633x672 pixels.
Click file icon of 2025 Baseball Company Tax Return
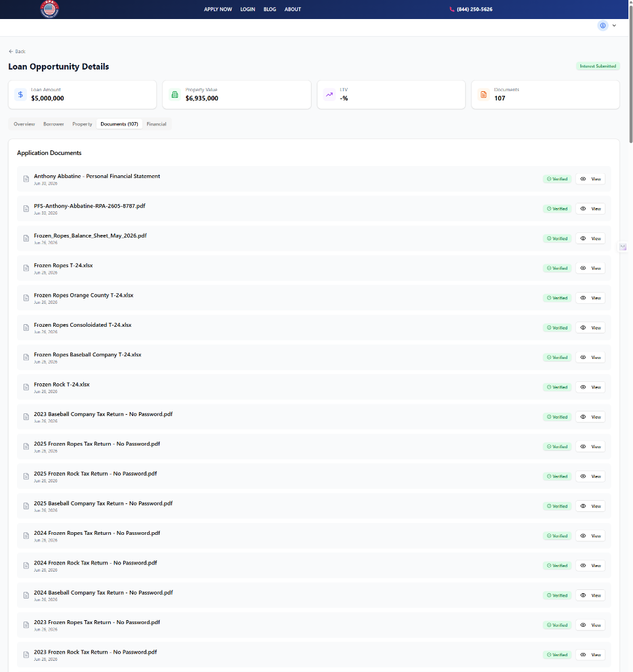click(x=26, y=506)
